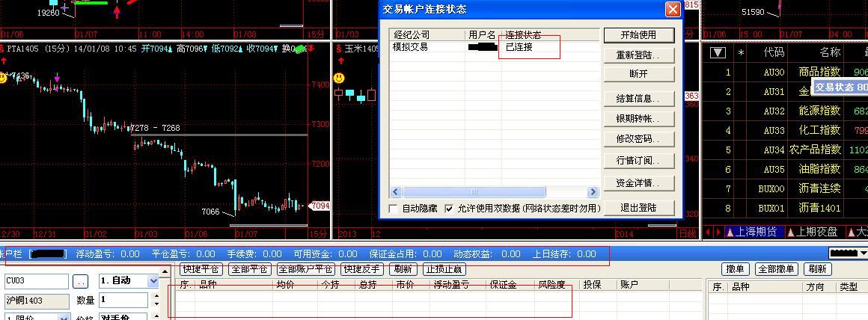Click right arrow of dialog horizontal scrollbar
This screenshot has width=868, height=320.
point(593,192)
